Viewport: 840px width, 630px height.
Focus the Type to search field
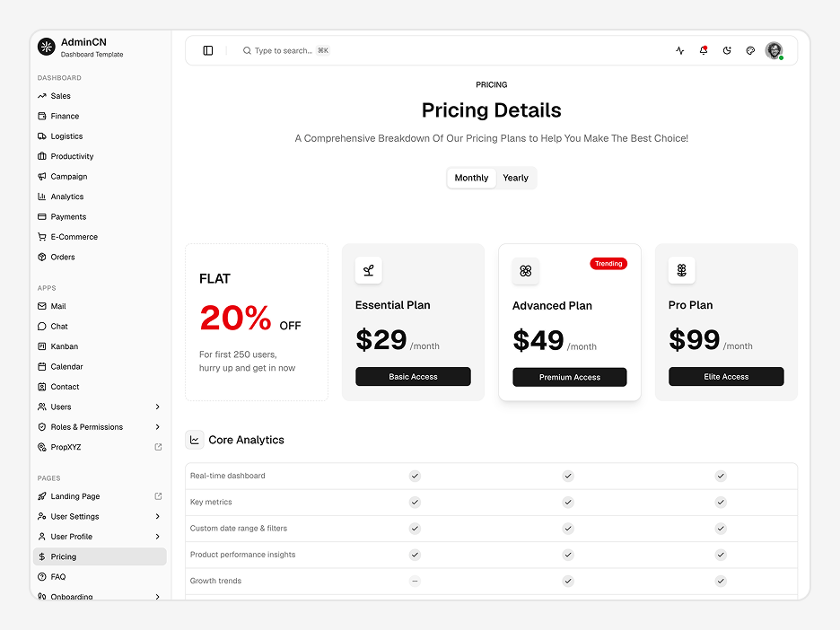285,50
